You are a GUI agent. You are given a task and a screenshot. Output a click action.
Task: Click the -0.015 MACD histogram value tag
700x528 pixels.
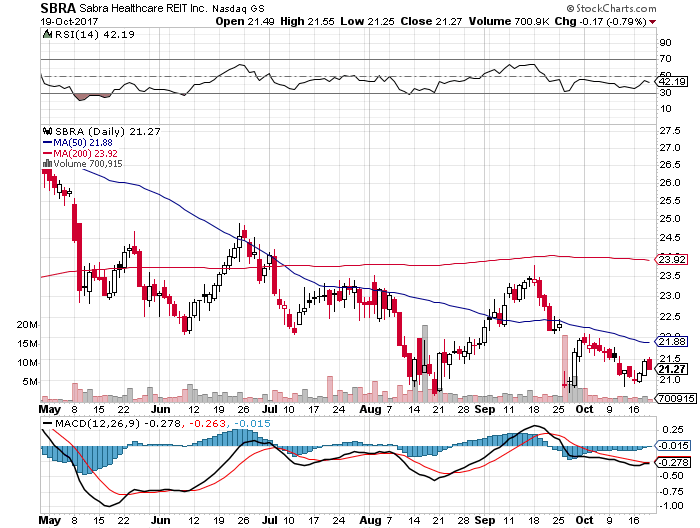click(x=671, y=445)
